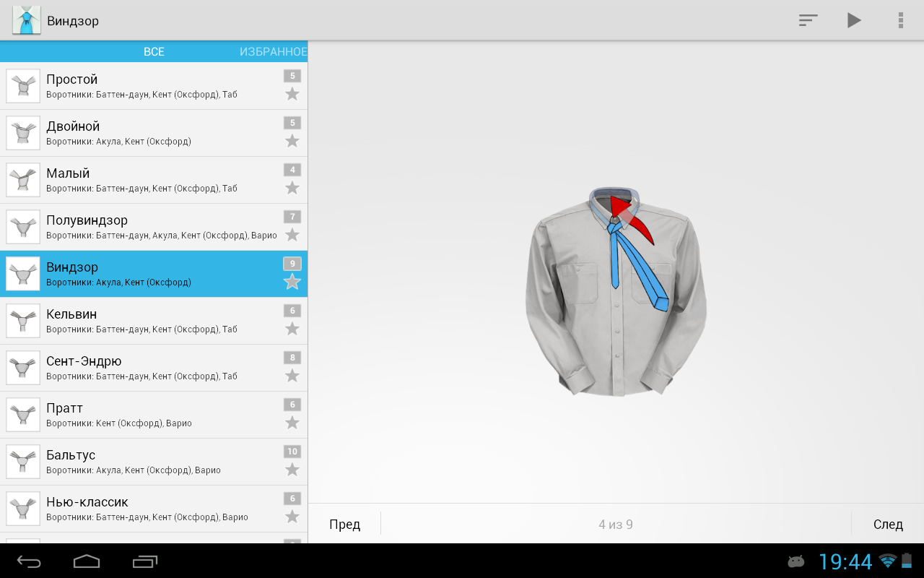
Task: Click step count badge 5 on Простой
Action: 292,76
